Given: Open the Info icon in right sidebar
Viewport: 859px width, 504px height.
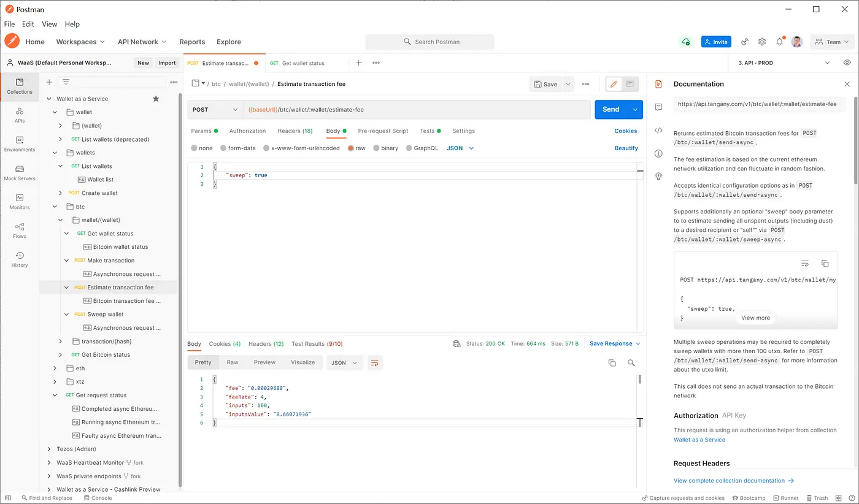Looking at the screenshot, I should pos(658,153).
